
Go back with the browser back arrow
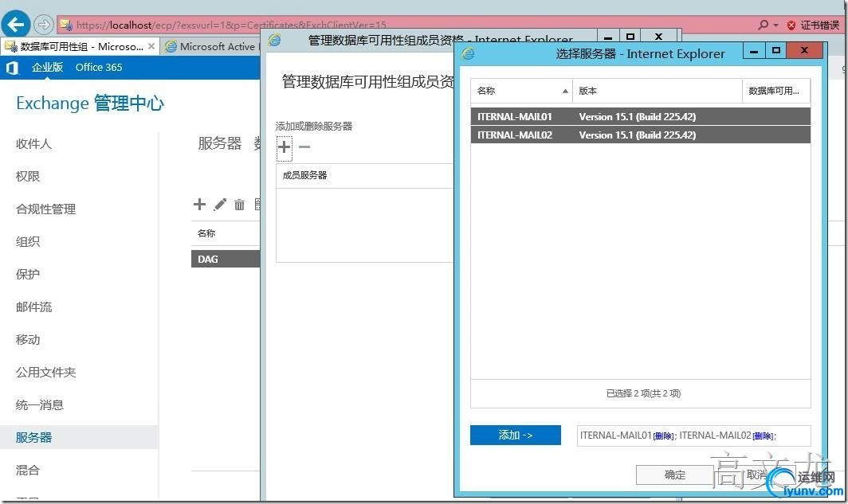click(16, 24)
